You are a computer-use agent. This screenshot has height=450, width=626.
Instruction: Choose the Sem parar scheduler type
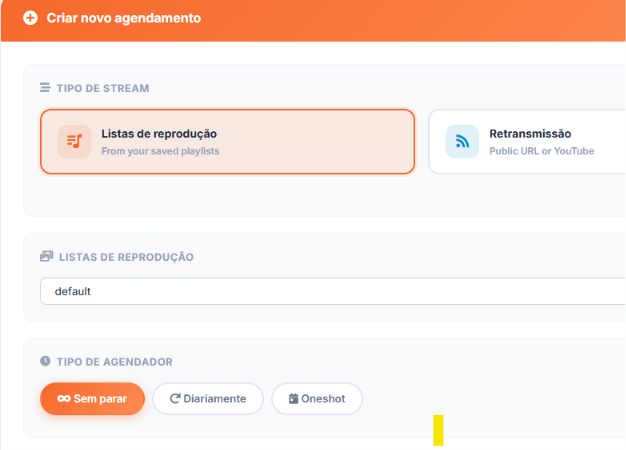[92, 398]
